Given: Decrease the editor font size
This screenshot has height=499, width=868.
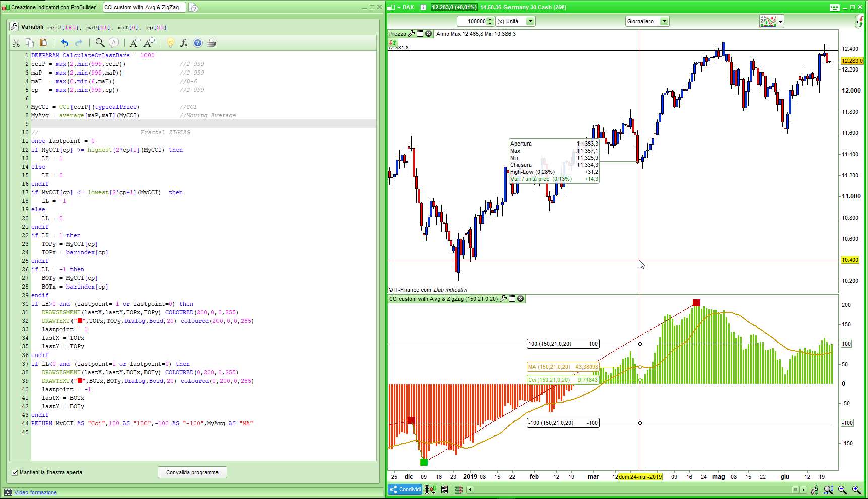Looking at the screenshot, I should [135, 43].
